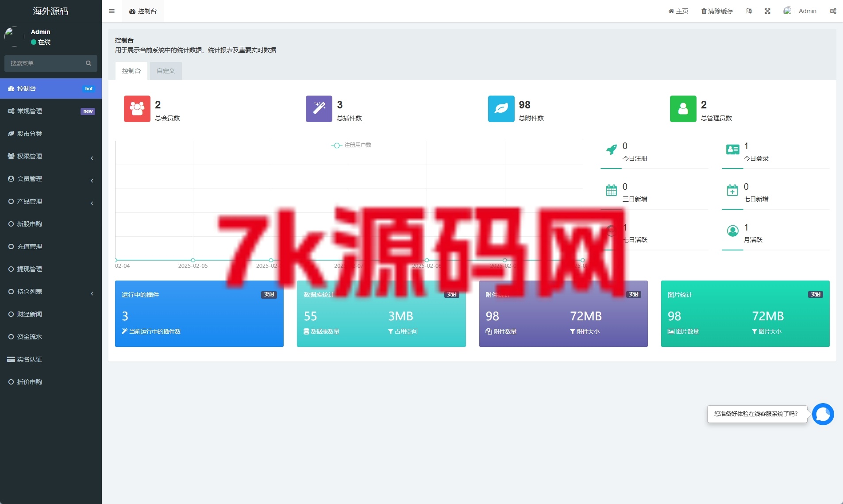Switch to the 自定义 tab
Screen dimensions: 843x504
point(166,71)
